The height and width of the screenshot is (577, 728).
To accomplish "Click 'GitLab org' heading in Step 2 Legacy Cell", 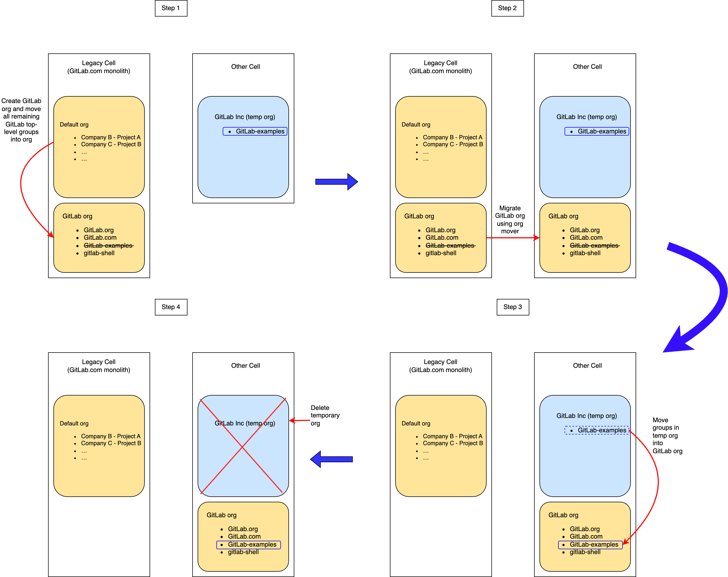I will coord(419,216).
